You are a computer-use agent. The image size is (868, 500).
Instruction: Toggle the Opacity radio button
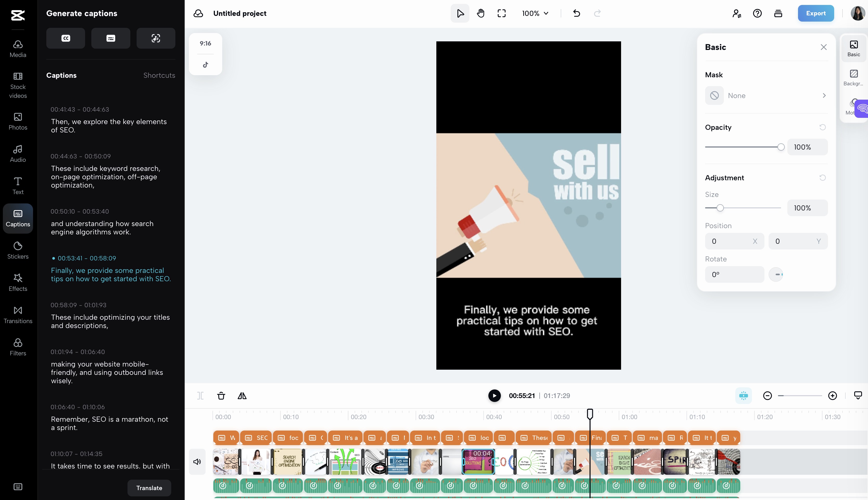click(x=823, y=127)
